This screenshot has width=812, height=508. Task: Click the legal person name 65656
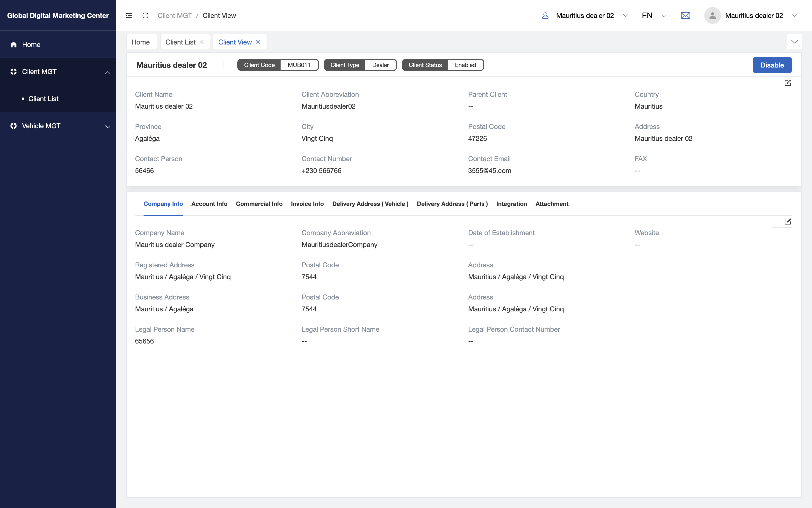[144, 341]
